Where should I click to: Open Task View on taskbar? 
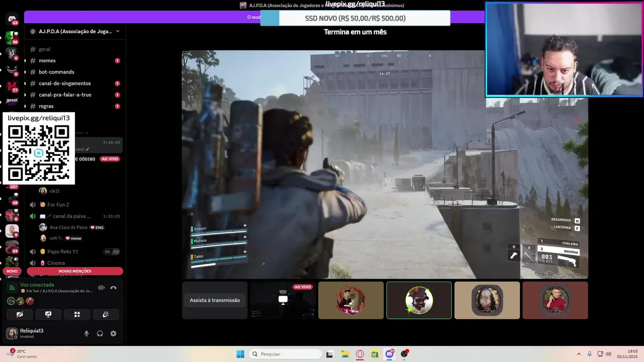coord(330,354)
